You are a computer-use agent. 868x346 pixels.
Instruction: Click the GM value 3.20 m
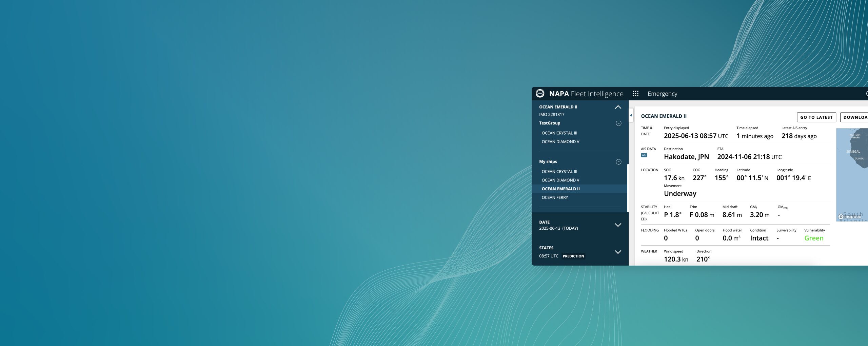[759, 215]
